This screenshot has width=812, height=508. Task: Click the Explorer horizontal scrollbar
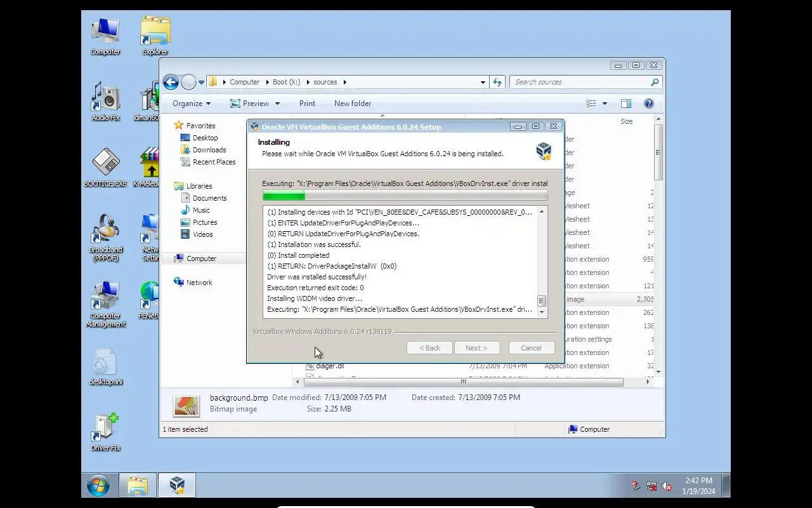point(463,382)
